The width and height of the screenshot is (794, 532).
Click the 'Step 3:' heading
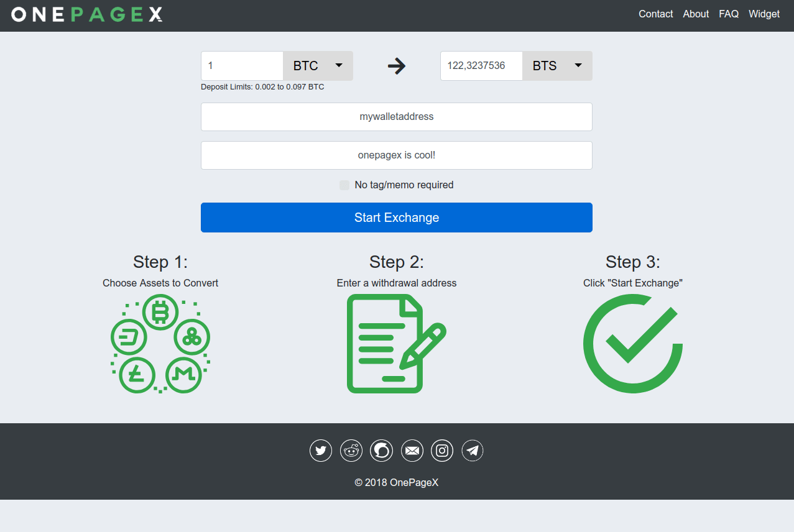[633, 262]
